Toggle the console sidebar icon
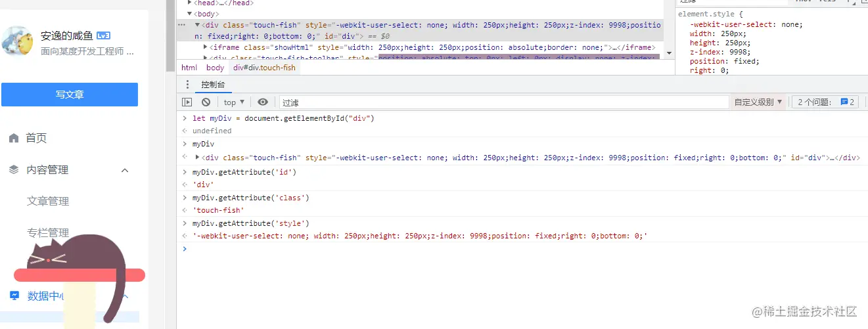Screen dimensions: 868x329 pyautogui.click(x=187, y=102)
